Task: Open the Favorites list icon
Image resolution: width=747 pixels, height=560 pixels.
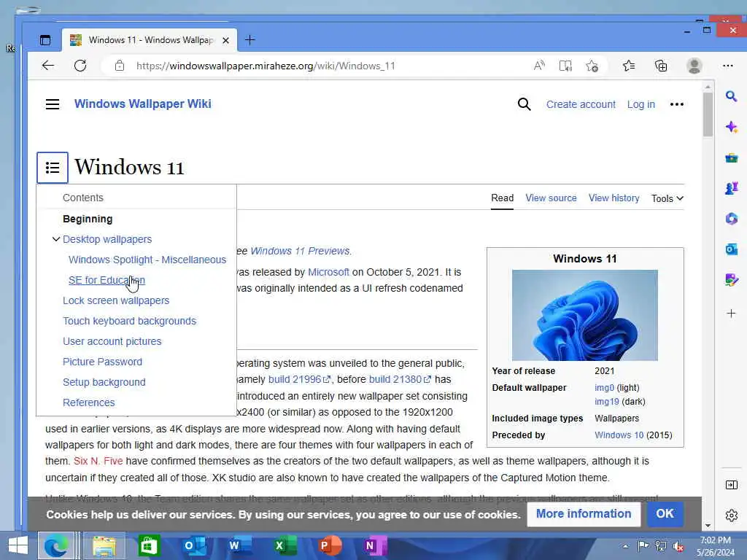Action: pyautogui.click(x=629, y=66)
